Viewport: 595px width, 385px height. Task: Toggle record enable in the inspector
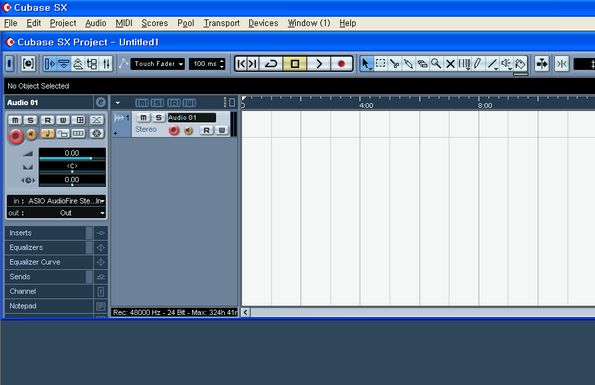pos(16,136)
